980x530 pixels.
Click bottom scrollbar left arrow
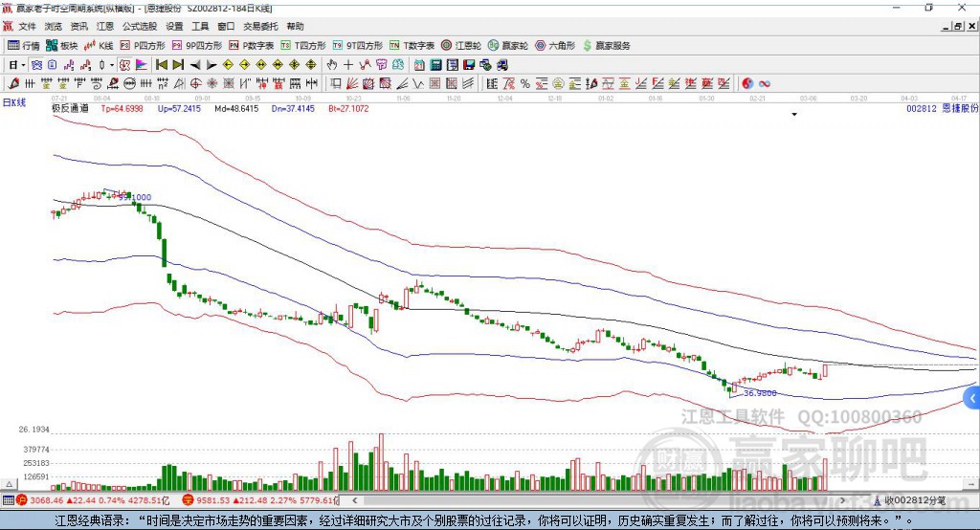(x=354, y=500)
